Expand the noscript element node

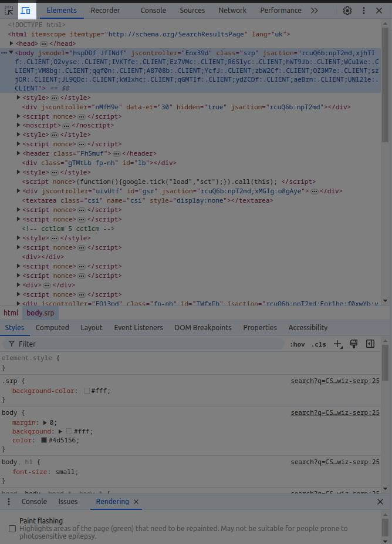tap(19, 126)
